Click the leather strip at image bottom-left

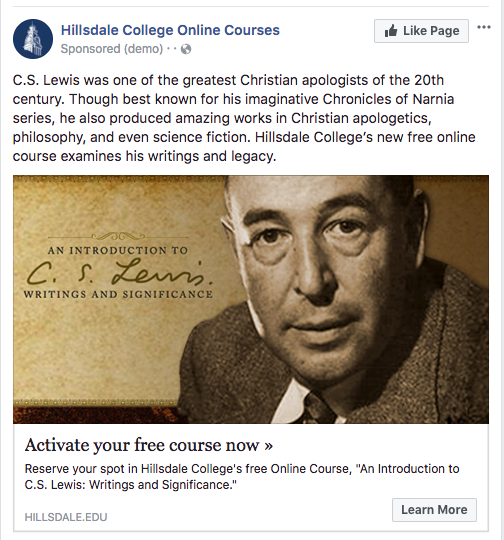coord(96,415)
